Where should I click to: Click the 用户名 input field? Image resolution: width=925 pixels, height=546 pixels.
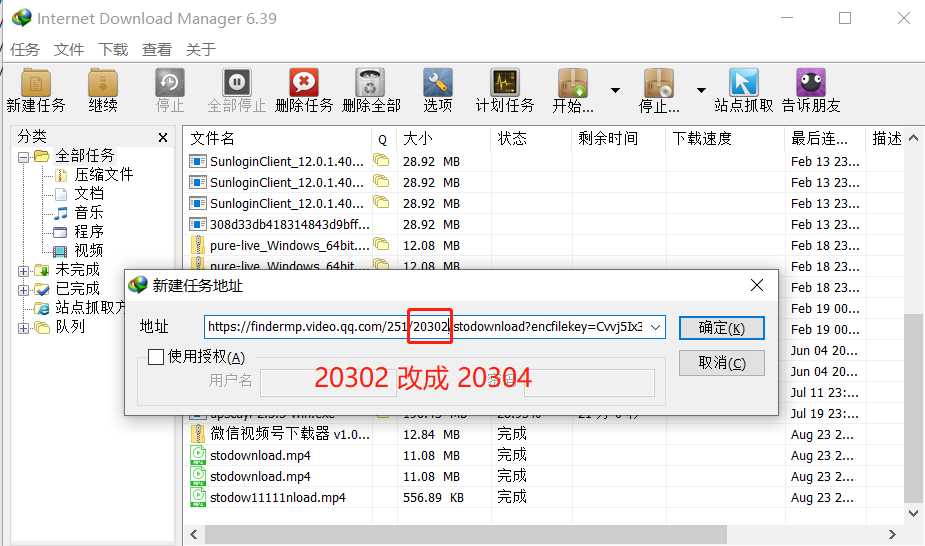click(328, 383)
